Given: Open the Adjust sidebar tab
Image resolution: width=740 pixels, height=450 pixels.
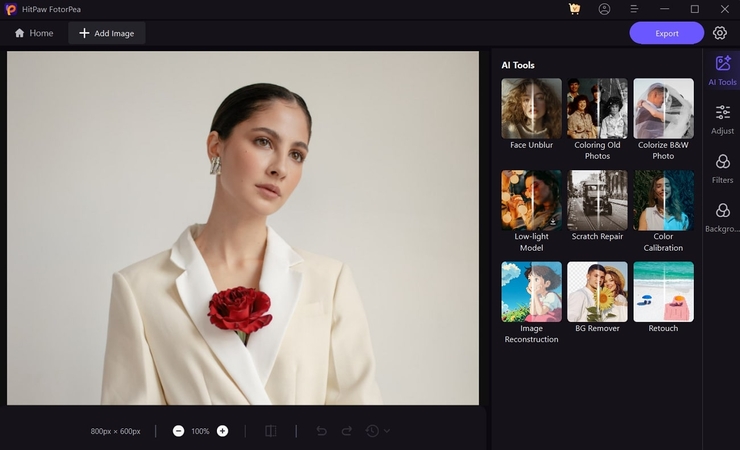Looking at the screenshot, I should (722, 120).
